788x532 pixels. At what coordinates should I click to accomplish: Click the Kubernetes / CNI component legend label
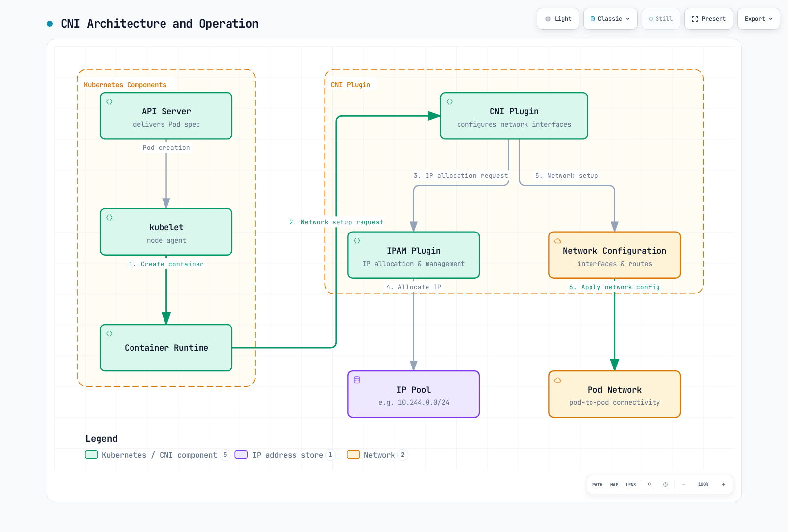[160, 455]
